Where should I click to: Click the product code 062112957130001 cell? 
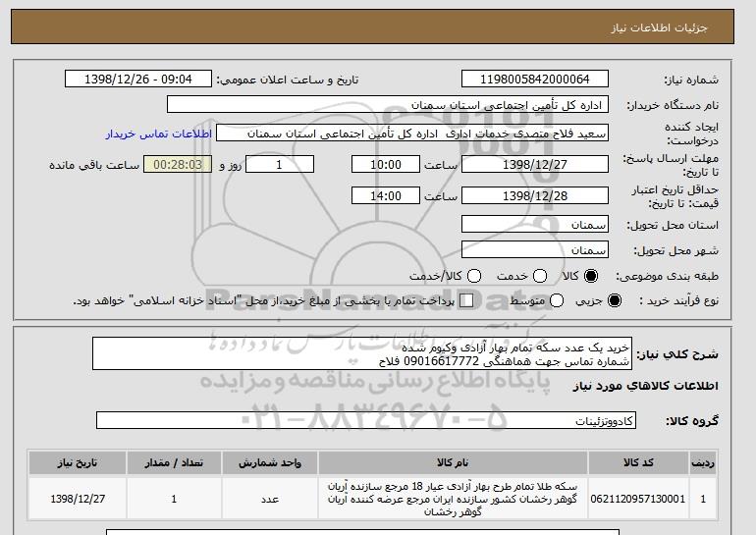[x=638, y=499]
